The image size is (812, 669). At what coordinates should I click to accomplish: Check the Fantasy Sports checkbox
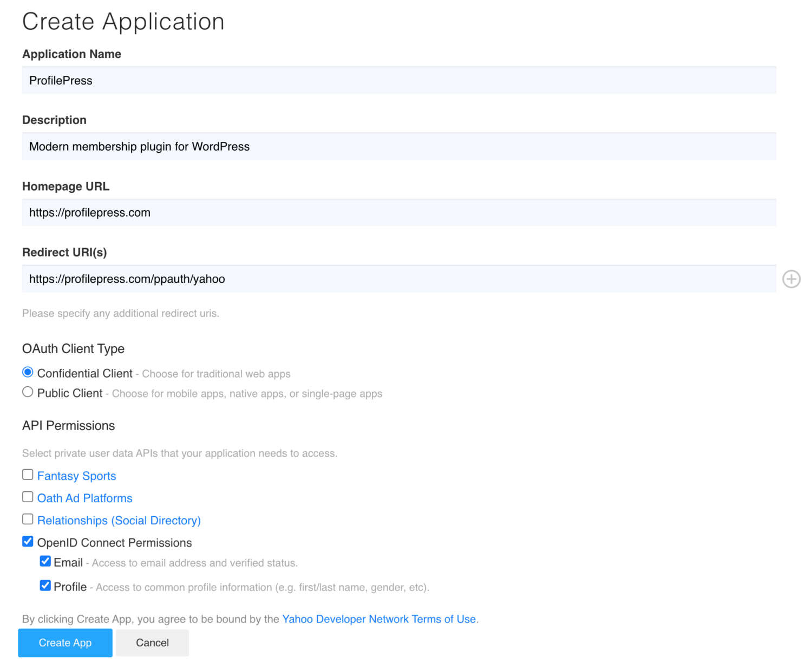[x=28, y=475]
